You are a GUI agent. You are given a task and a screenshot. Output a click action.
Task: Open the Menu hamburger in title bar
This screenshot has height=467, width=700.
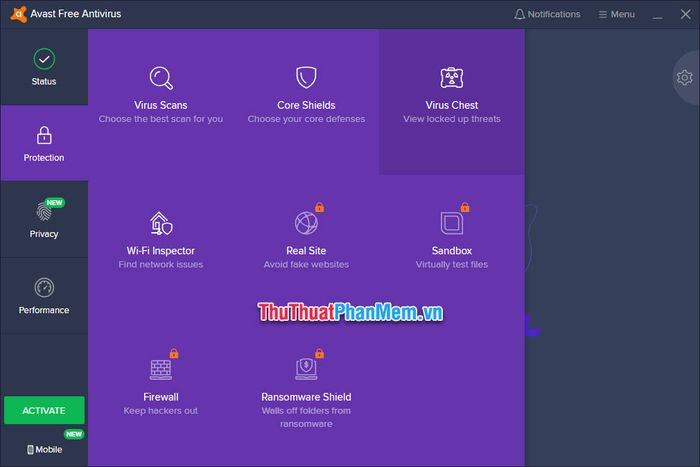point(617,14)
